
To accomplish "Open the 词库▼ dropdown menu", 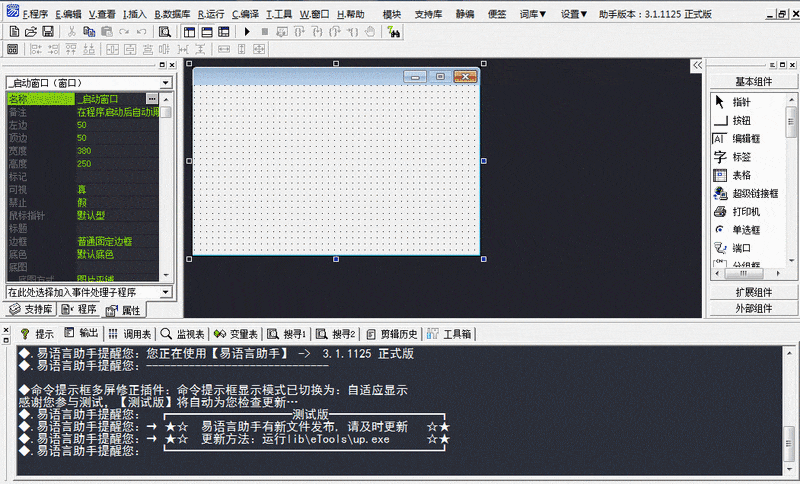I will [533, 14].
